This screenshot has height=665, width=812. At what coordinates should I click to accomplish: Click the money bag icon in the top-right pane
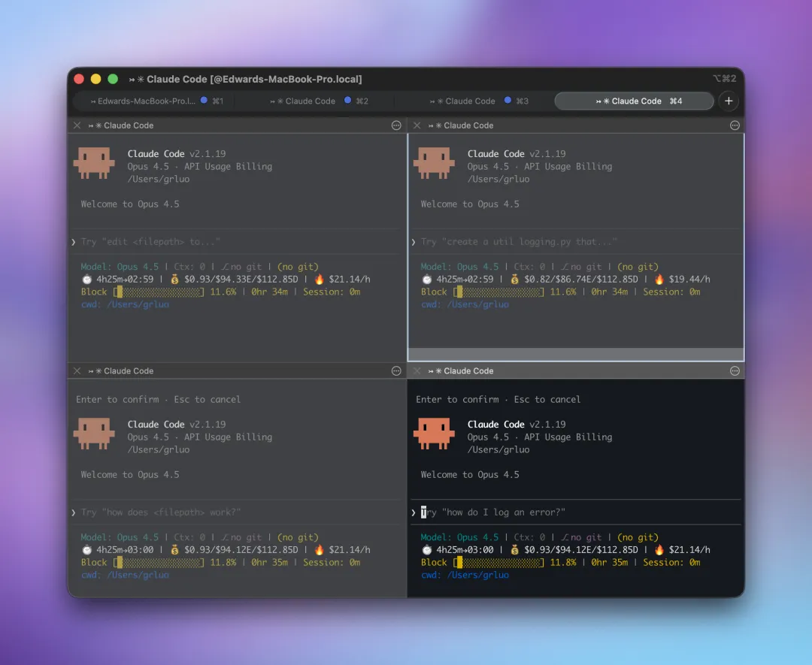(515, 280)
